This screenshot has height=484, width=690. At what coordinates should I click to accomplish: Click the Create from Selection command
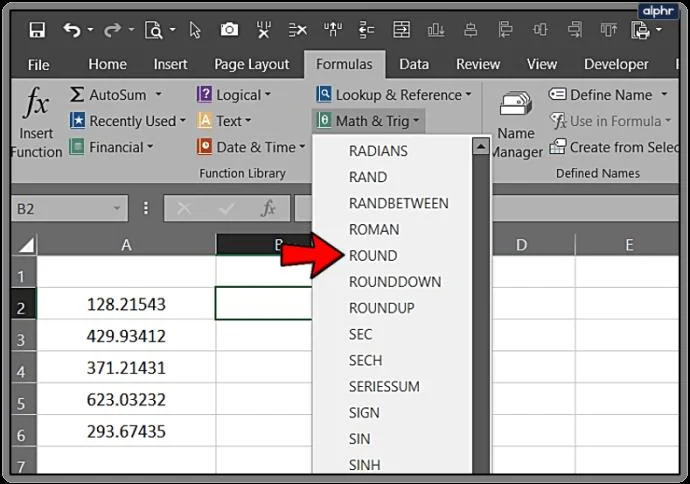614,147
